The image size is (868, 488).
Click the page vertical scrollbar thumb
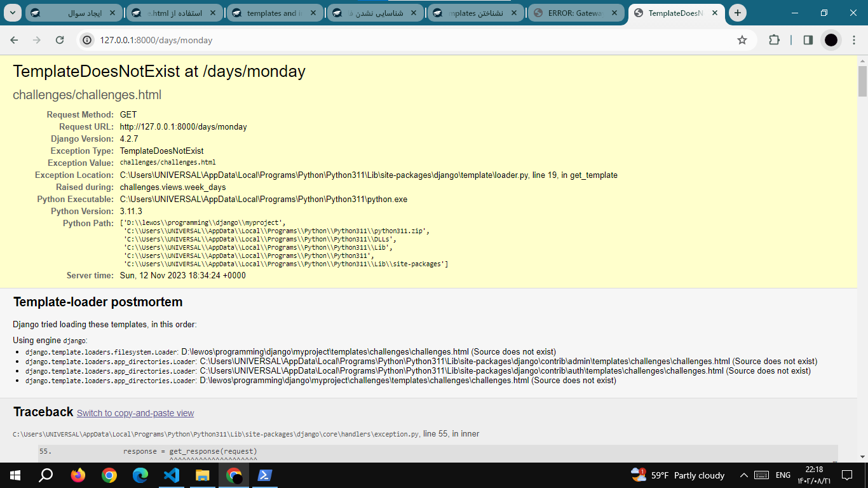862,81
